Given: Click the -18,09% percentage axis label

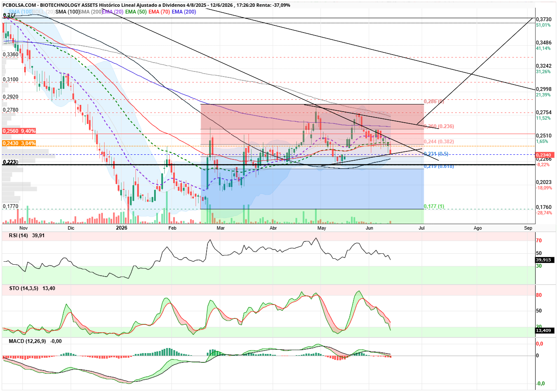Looking at the screenshot, I should click(x=544, y=188).
